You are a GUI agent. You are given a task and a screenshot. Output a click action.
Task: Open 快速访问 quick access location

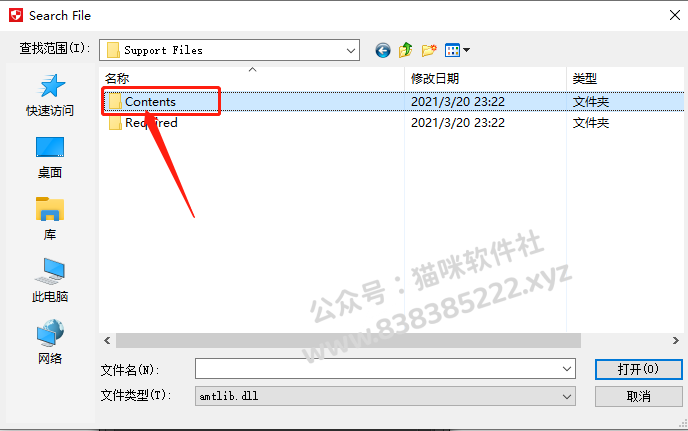pos(50,95)
